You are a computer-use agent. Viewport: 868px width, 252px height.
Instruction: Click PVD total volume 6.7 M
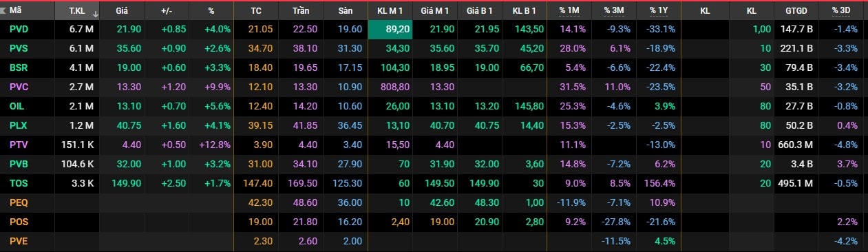[82, 30]
